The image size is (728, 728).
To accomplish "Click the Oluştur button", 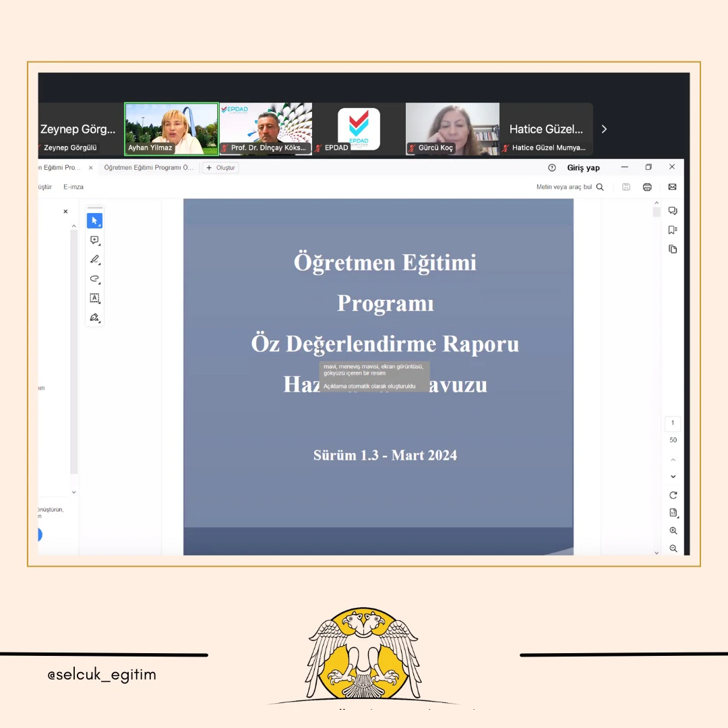I will pos(220,168).
